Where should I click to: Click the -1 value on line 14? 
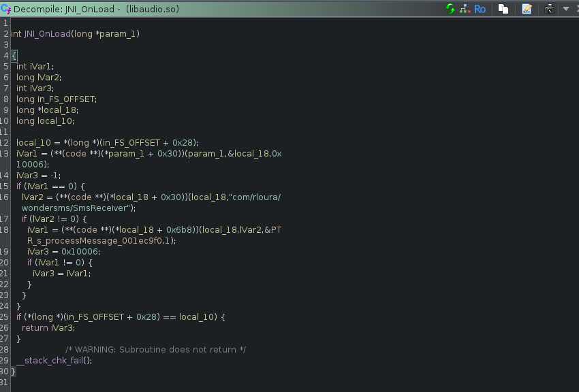tap(54, 175)
